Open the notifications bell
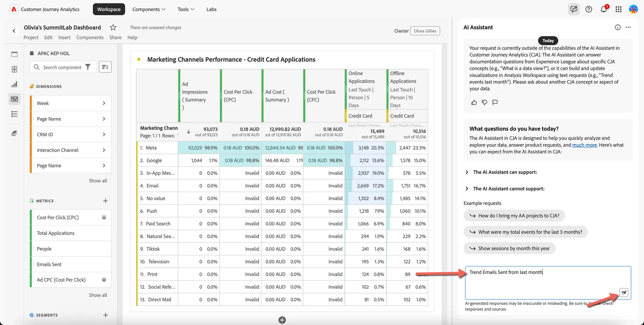 [x=604, y=9]
